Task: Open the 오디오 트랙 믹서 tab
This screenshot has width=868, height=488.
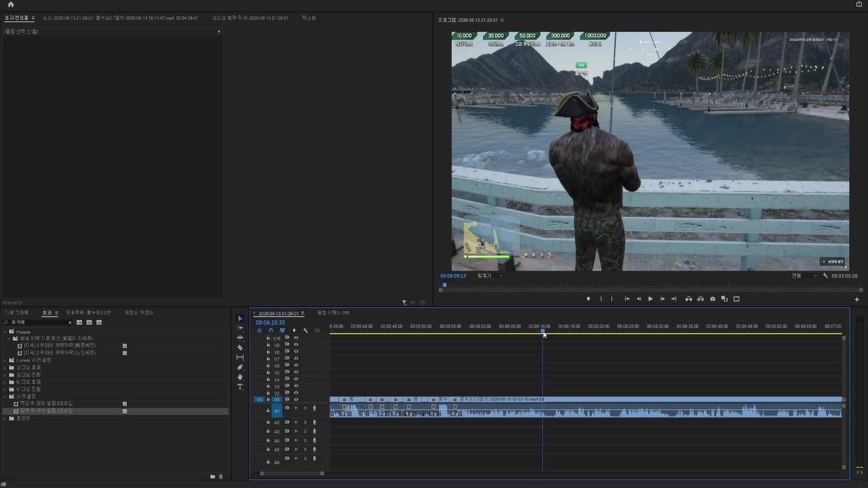Action: click(250, 18)
